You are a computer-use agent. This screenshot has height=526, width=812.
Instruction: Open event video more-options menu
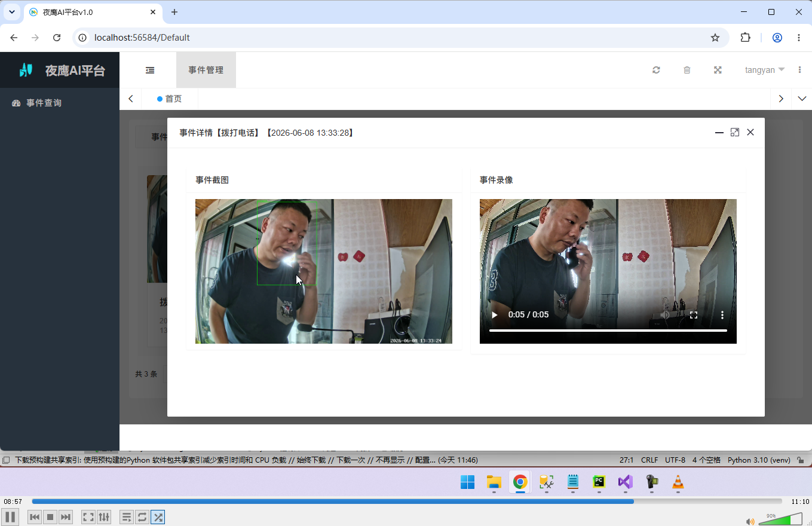click(x=722, y=314)
